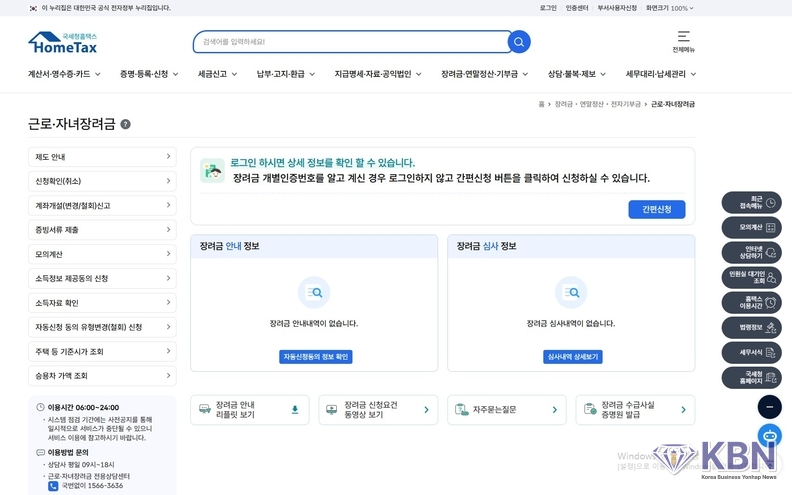
Task: Open 세무서식 quick button
Action: tap(751, 352)
